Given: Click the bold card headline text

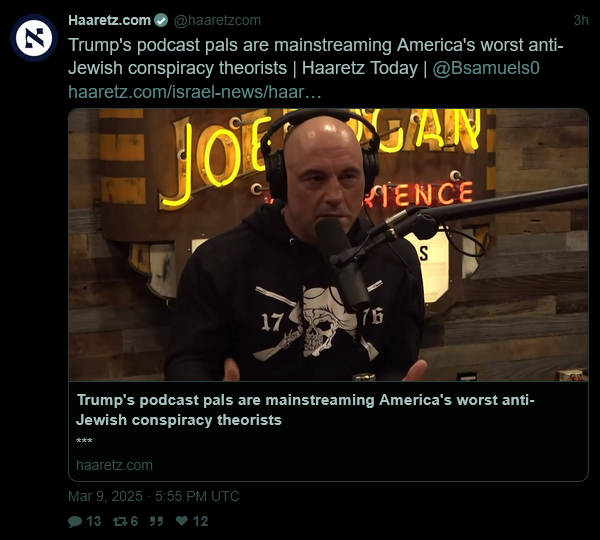Looking at the screenshot, I should click(x=305, y=410).
